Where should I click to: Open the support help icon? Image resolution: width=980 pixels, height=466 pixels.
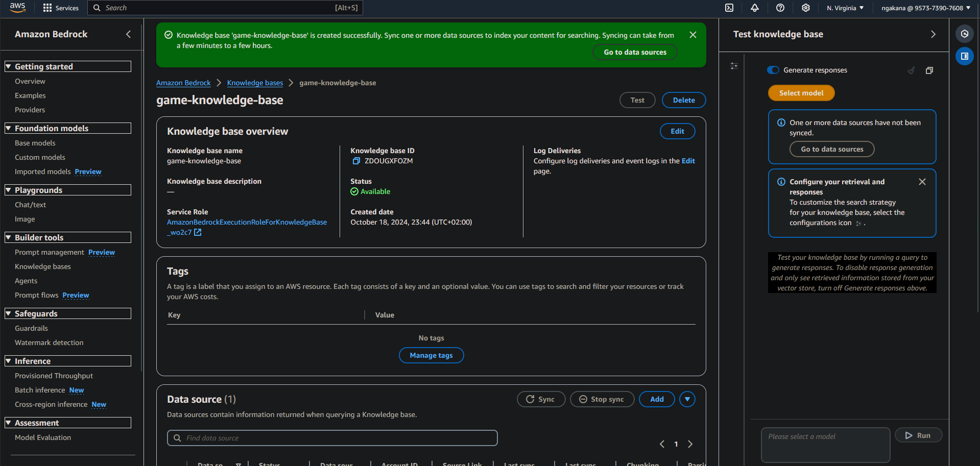coord(780,8)
